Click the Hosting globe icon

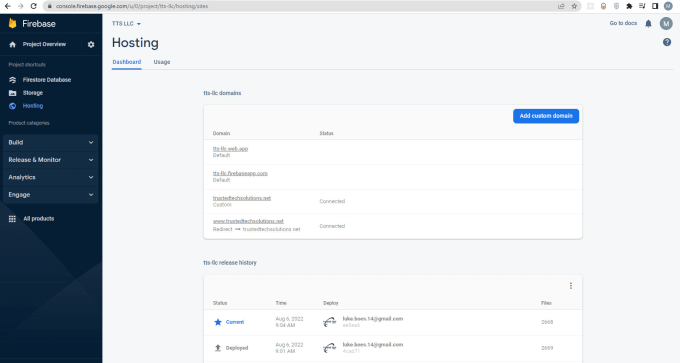12,106
